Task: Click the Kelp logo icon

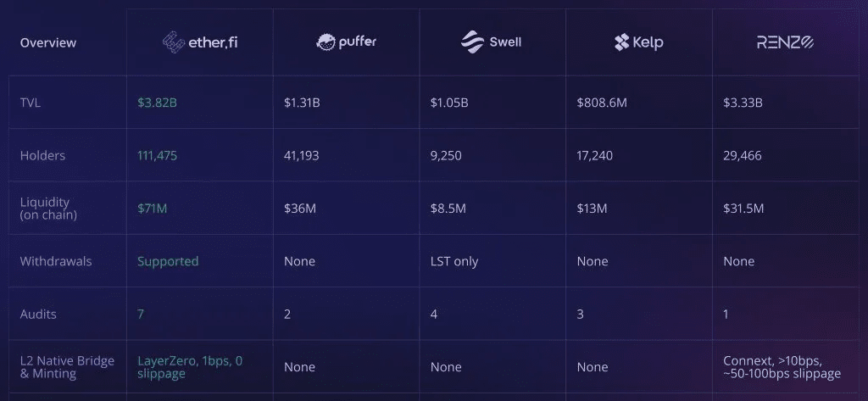Action: 621,42
